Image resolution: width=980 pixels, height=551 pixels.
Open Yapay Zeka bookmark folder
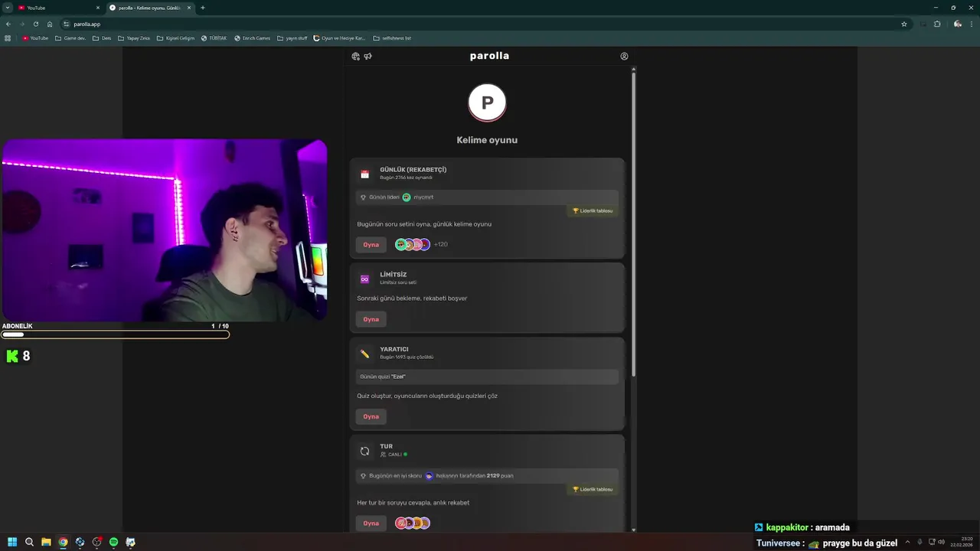(134, 38)
